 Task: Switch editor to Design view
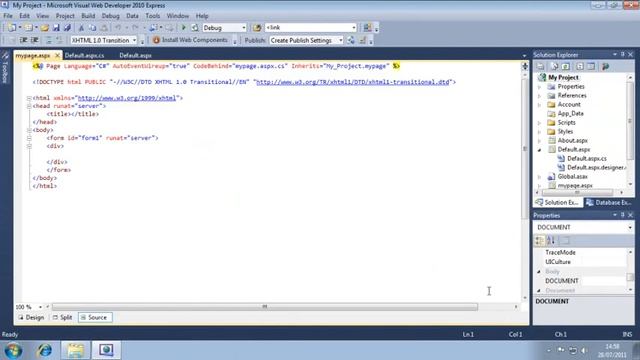[31, 317]
